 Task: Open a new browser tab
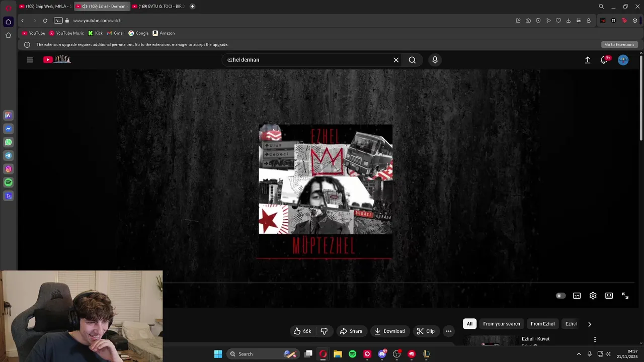(x=192, y=6)
